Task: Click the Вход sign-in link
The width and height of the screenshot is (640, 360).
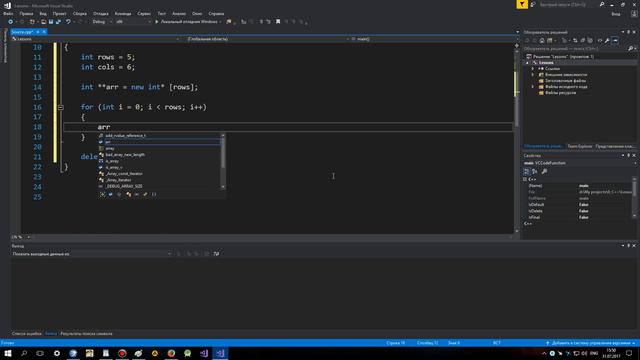Action: [616, 14]
